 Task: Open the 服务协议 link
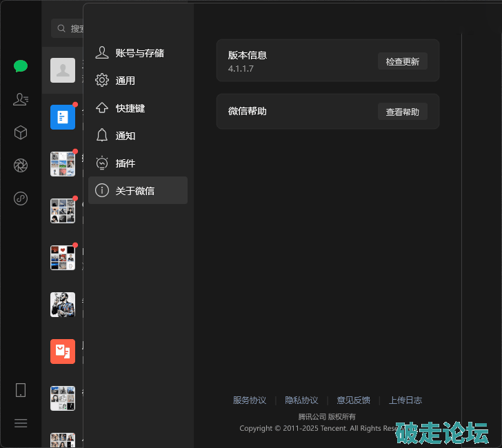click(x=250, y=400)
